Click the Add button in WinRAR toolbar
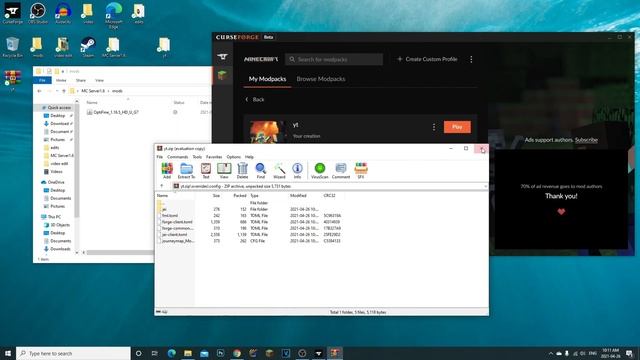Image resolution: width=640 pixels, height=360 pixels. click(x=167, y=171)
